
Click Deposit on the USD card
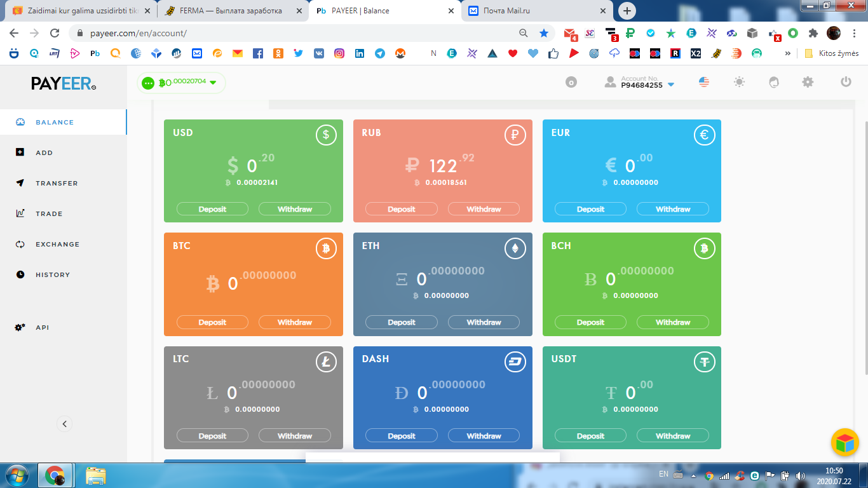pos(212,209)
